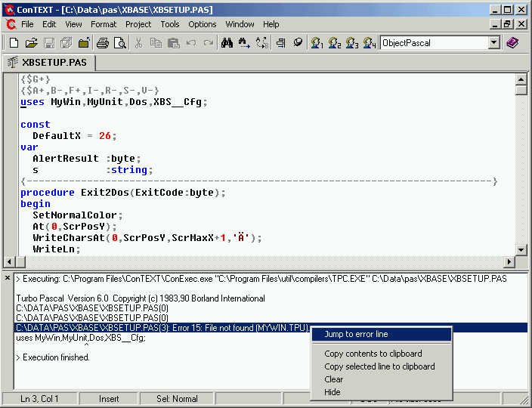This screenshot has height=408, width=532.
Task: Run user command key 1
Action: [x=317, y=43]
